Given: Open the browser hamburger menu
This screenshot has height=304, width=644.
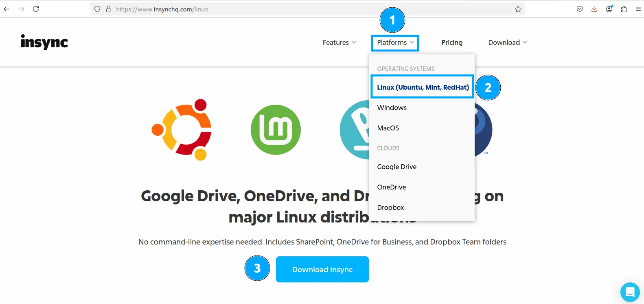Looking at the screenshot, I should 638,9.
